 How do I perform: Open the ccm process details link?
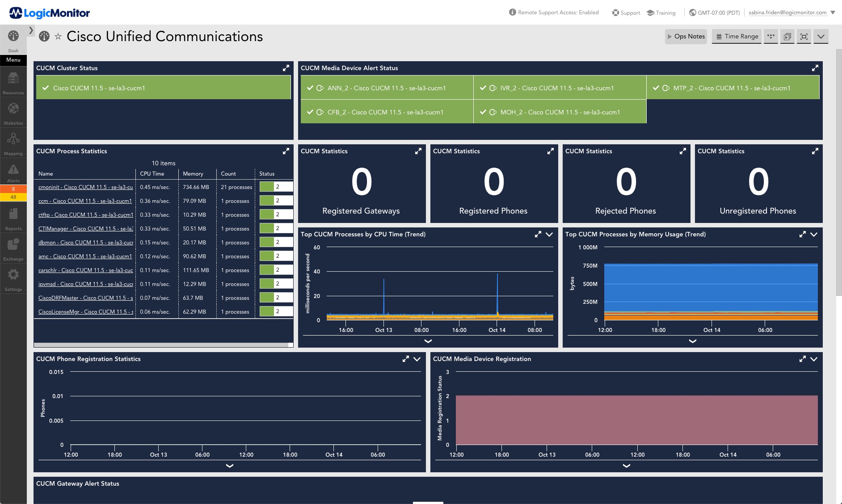click(x=85, y=201)
